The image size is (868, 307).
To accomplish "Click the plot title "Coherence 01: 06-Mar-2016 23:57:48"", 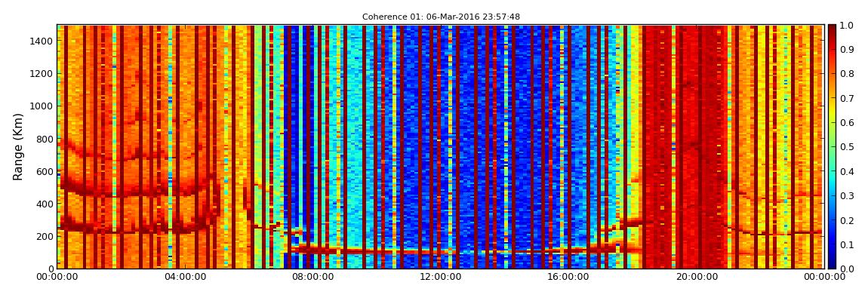I will click(x=441, y=17).
